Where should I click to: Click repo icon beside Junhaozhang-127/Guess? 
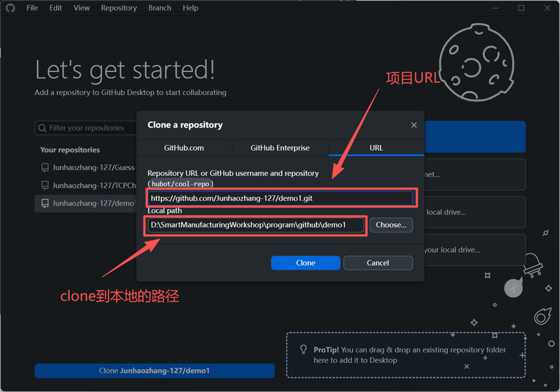(45, 168)
